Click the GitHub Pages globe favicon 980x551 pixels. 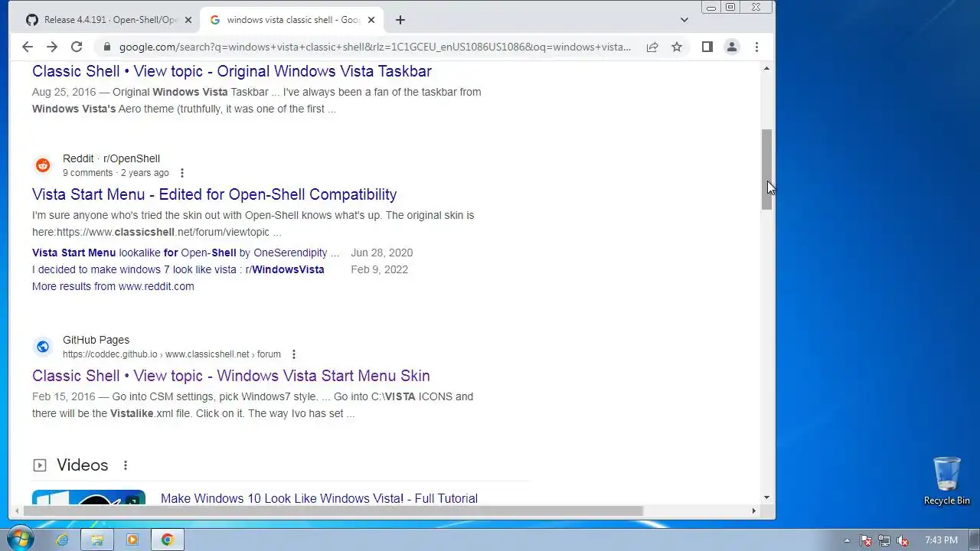[43, 347]
